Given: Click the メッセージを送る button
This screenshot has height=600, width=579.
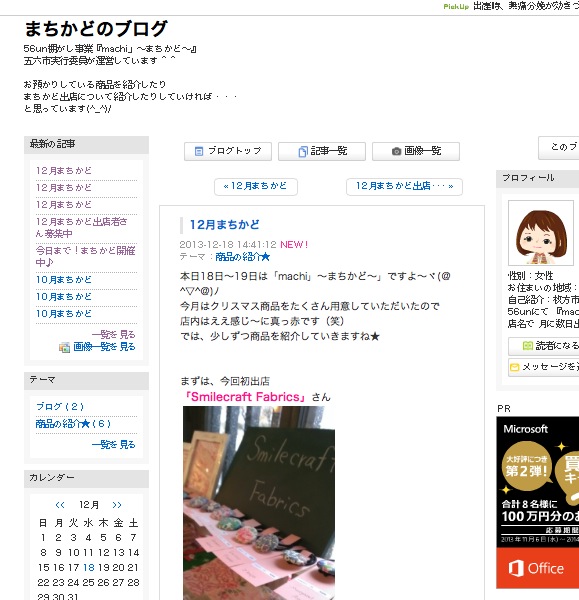Looking at the screenshot, I should tap(543, 367).
